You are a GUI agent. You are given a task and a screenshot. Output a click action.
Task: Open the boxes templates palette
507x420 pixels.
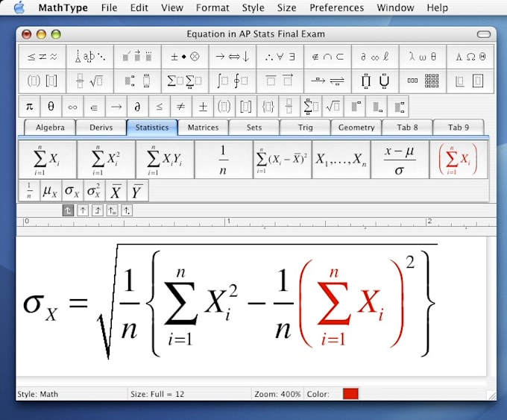470,81
